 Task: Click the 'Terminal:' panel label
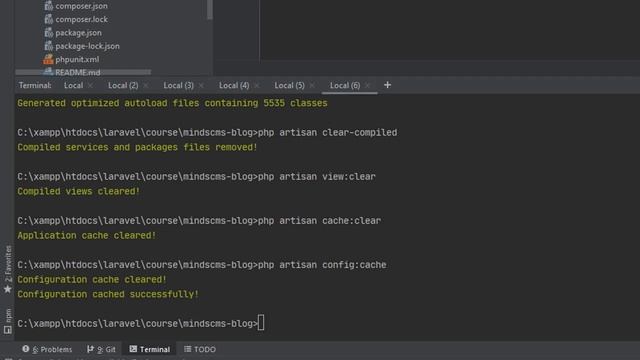tap(35, 85)
